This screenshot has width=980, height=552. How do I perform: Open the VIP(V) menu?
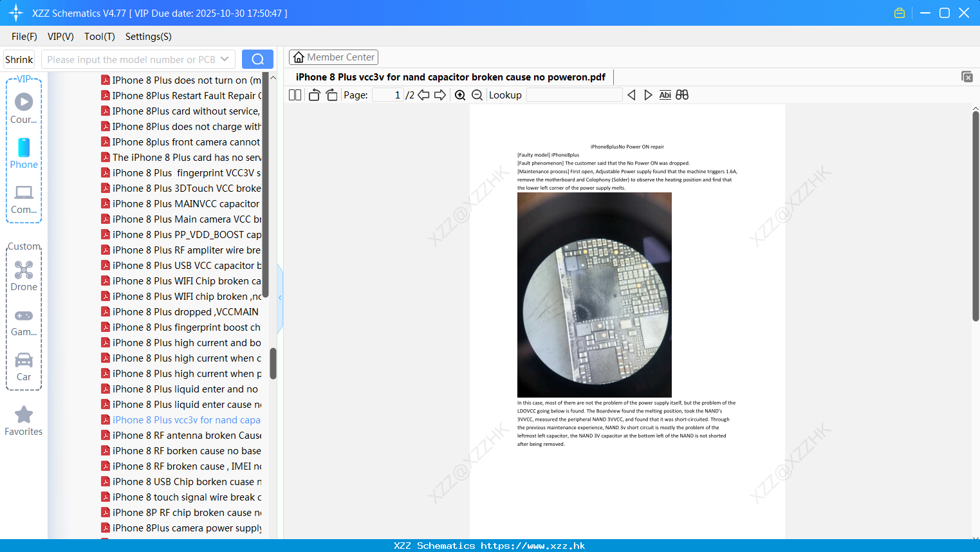tap(60, 37)
